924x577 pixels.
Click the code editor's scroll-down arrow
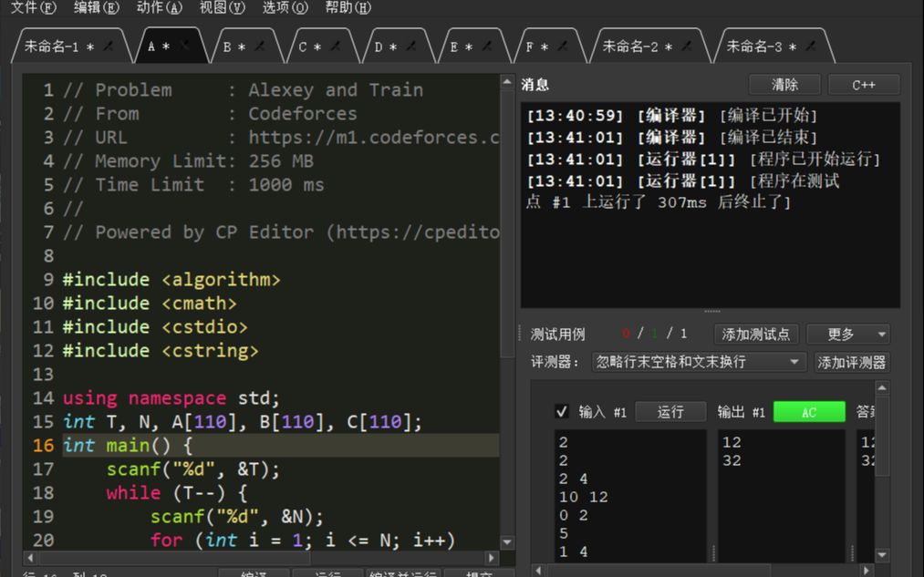tap(507, 541)
